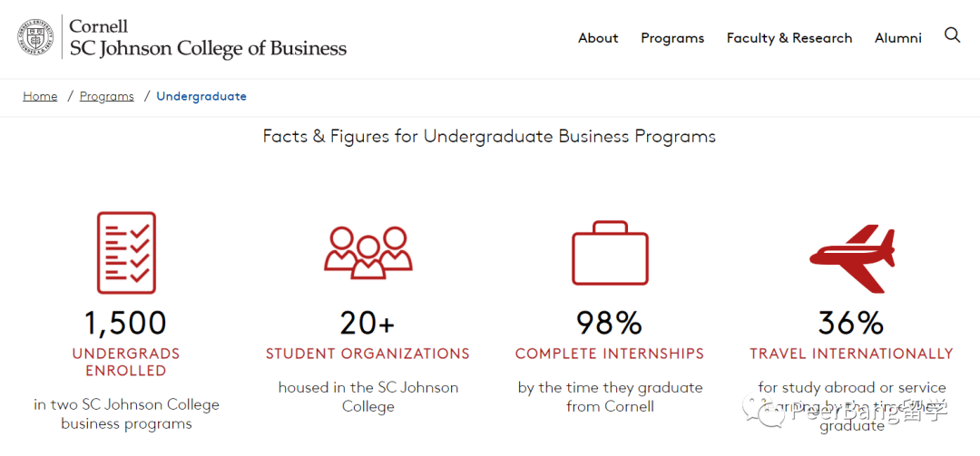Open the About menu

pyautogui.click(x=598, y=38)
